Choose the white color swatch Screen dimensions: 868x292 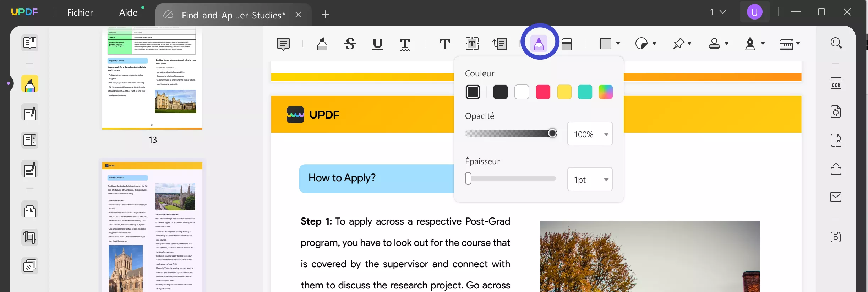(522, 92)
